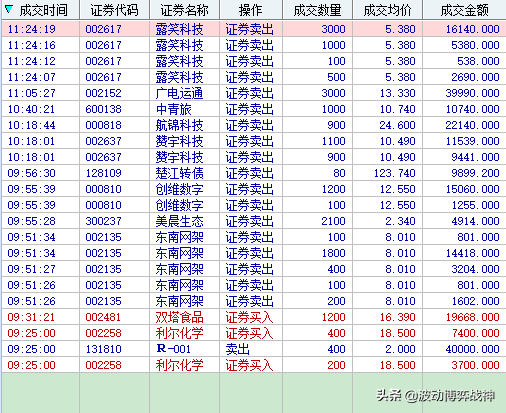Click amount cell 1602.000

tap(475, 301)
